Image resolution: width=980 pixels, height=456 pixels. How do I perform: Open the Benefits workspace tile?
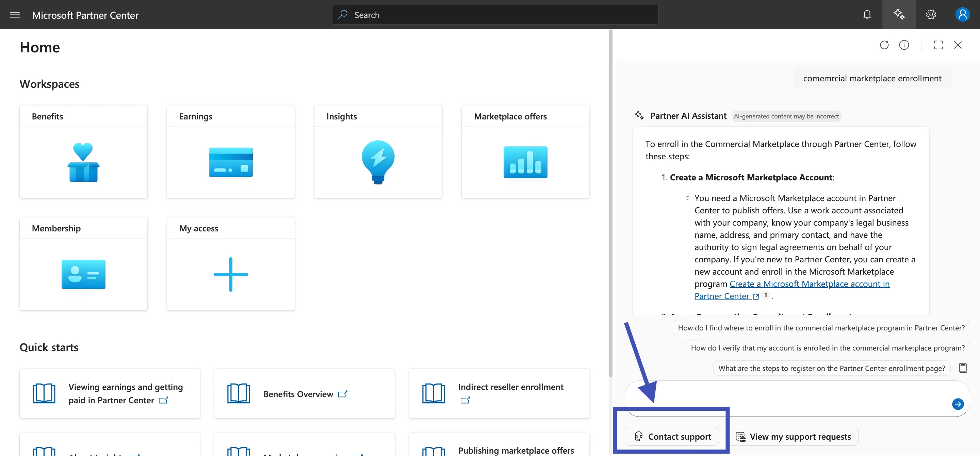[x=83, y=151]
